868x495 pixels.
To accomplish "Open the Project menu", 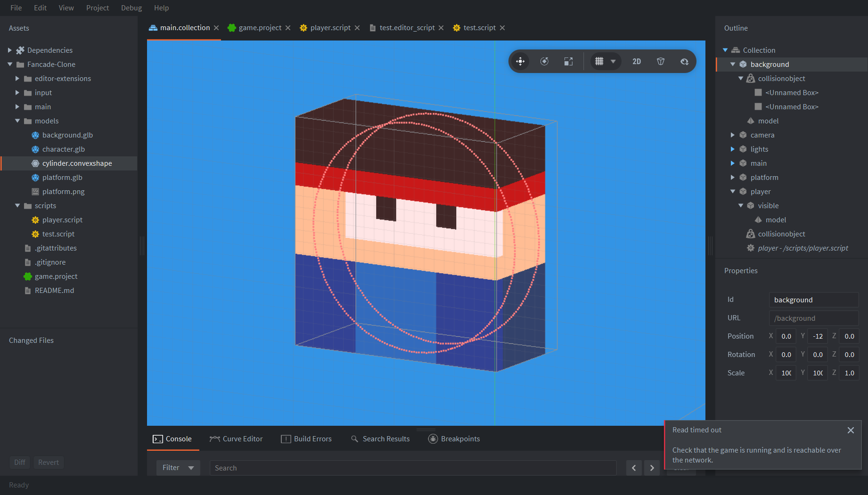I will coord(97,8).
